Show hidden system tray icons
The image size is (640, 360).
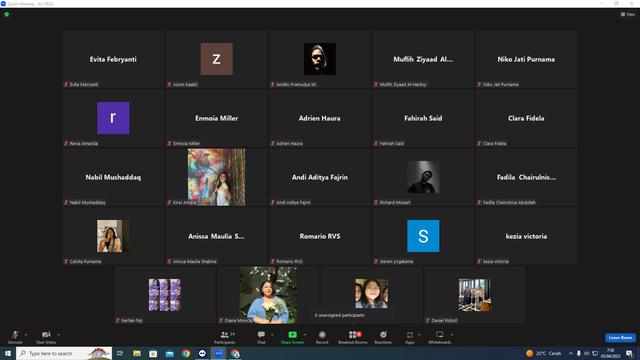(571, 353)
